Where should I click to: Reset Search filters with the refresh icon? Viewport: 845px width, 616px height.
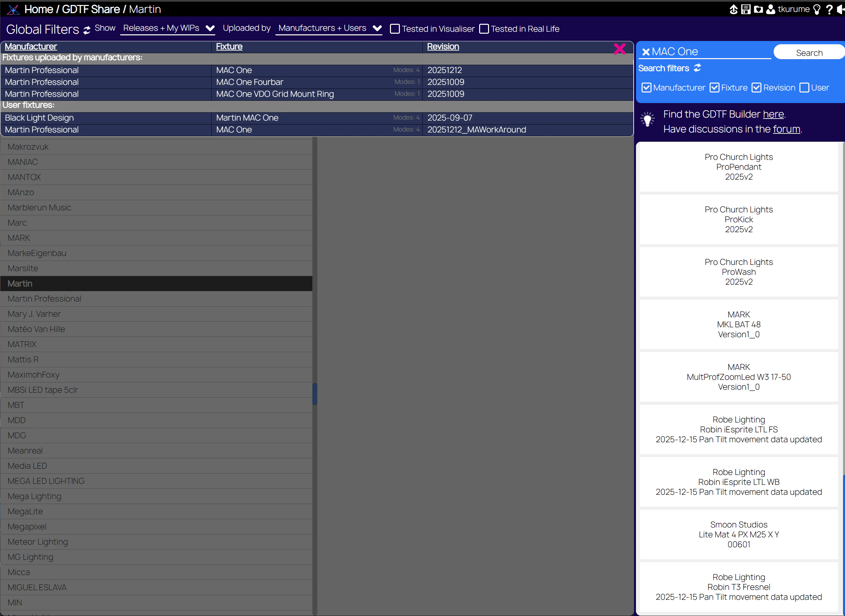(697, 68)
